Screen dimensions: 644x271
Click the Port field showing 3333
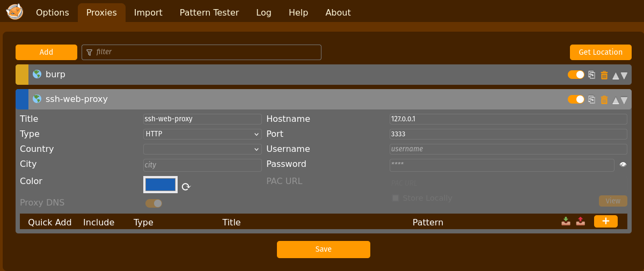coord(508,134)
